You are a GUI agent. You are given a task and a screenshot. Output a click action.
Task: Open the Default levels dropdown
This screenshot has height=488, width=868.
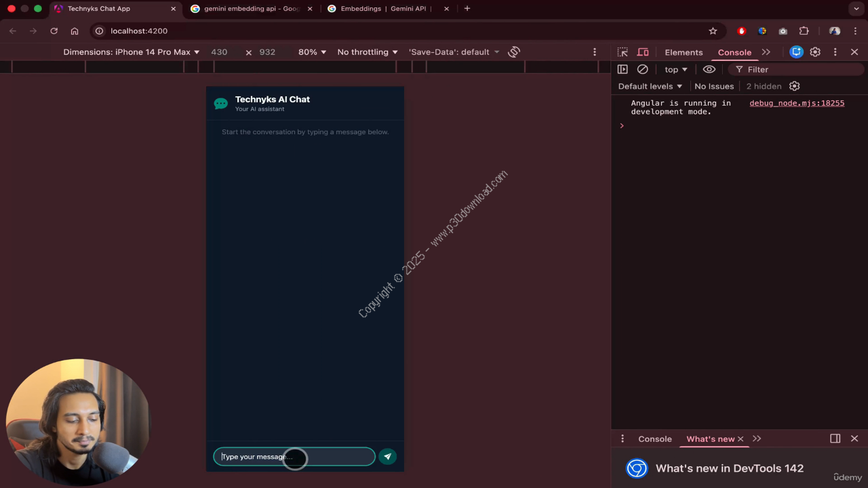click(x=650, y=86)
